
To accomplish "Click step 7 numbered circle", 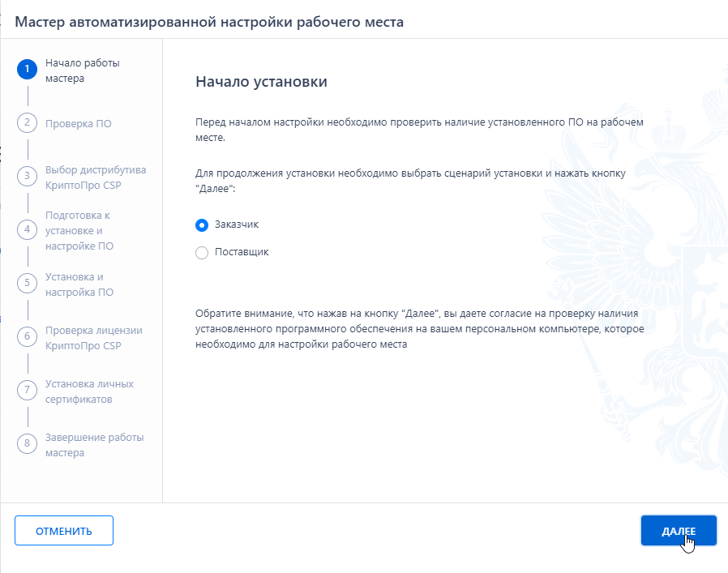I will pos(28,390).
